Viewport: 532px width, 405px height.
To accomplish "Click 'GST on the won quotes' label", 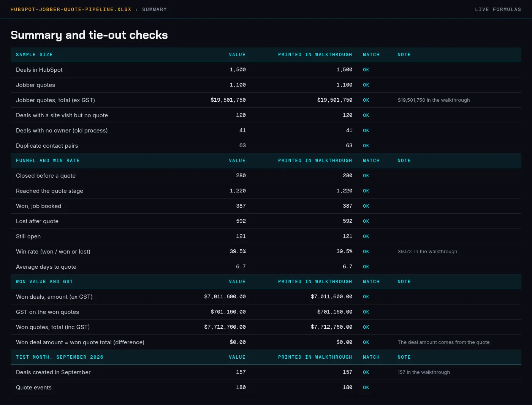I will 47,312.
